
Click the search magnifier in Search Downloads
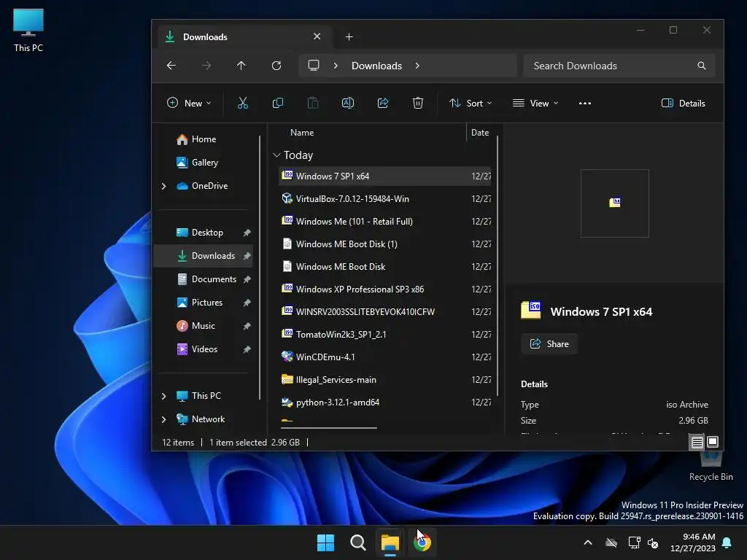(701, 66)
